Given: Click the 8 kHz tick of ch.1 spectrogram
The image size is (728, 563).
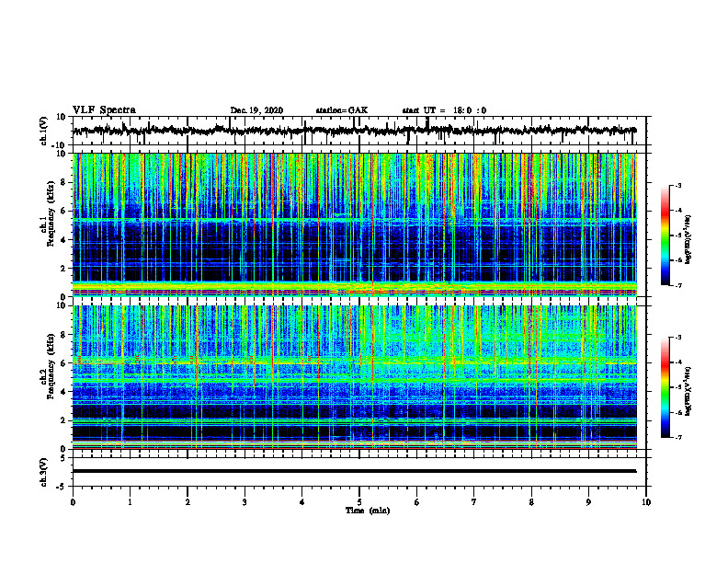Looking at the screenshot, I should coord(64,182).
